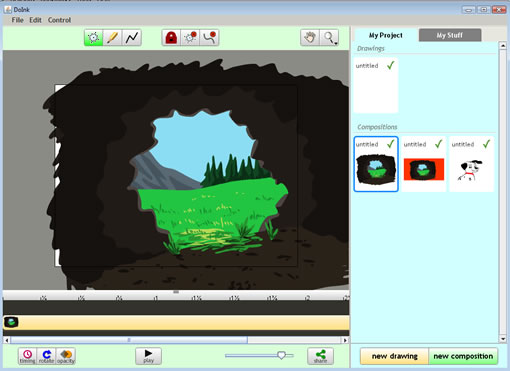The image size is (510, 371).
Task: Toggle checkmark on untitled drawing
Action: pyautogui.click(x=391, y=65)
